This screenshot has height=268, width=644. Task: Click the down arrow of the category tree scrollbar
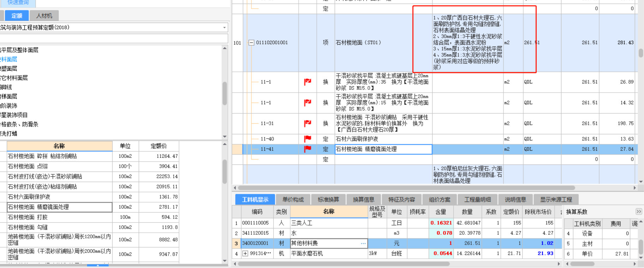225,136
